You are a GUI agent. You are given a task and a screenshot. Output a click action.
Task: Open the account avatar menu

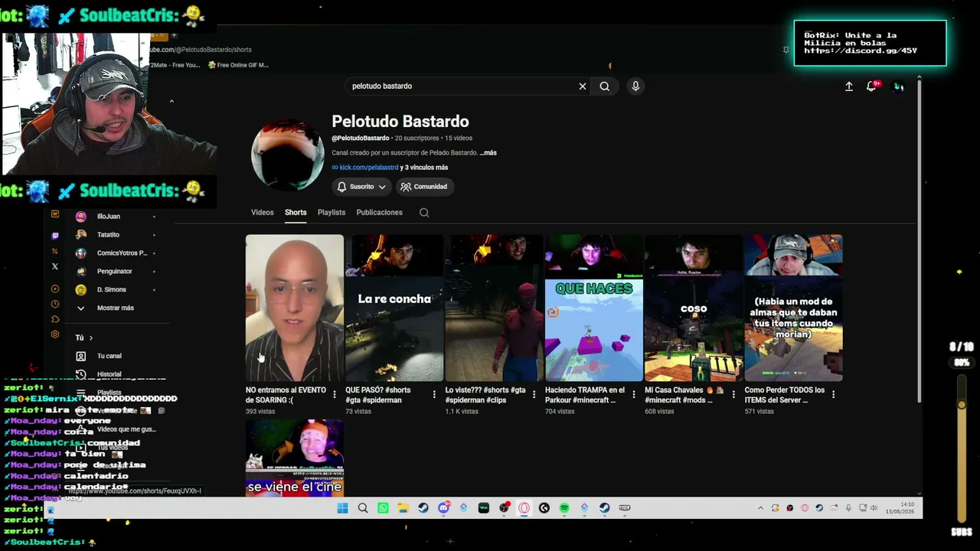[899, 86]
